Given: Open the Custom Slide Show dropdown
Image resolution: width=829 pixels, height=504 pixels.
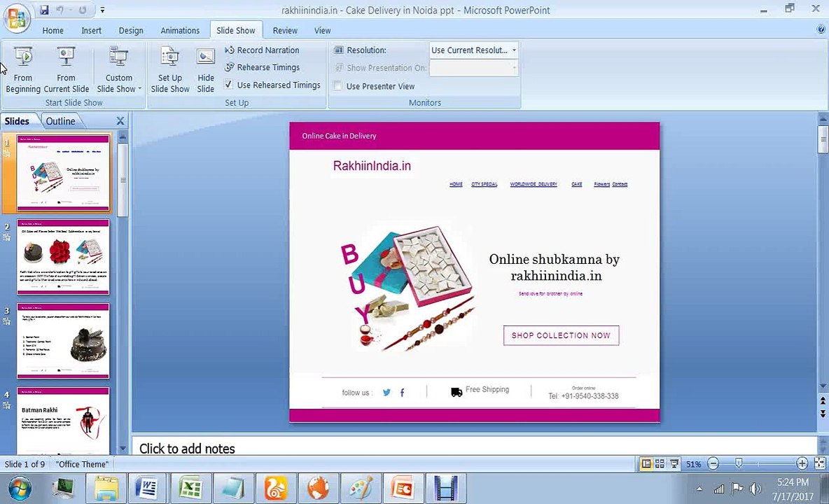Looking at the screenshot, I should click(119, 70).
